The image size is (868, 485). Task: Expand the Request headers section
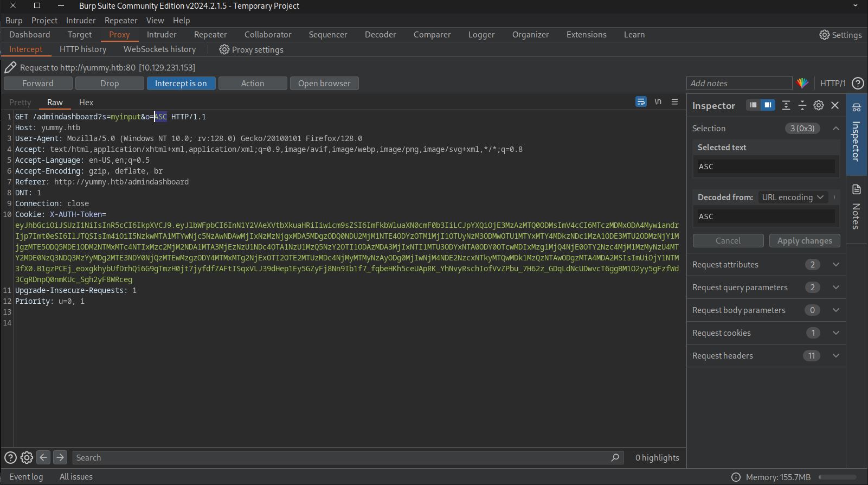coord(835,356)
